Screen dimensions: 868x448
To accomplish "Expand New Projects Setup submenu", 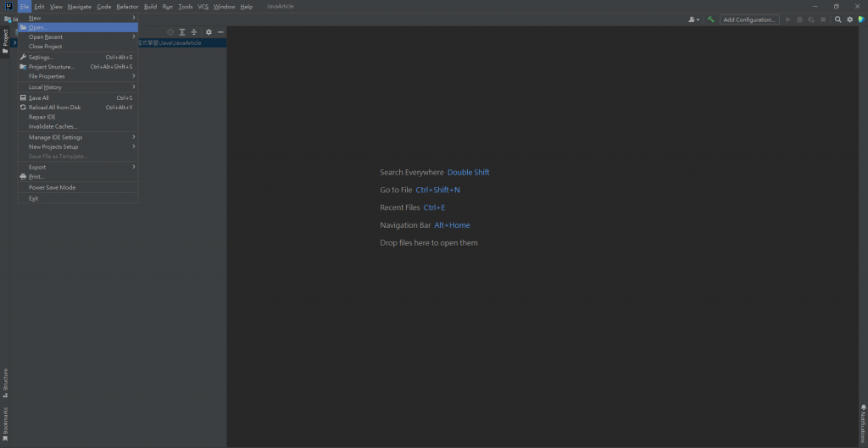I will [78, 147].
